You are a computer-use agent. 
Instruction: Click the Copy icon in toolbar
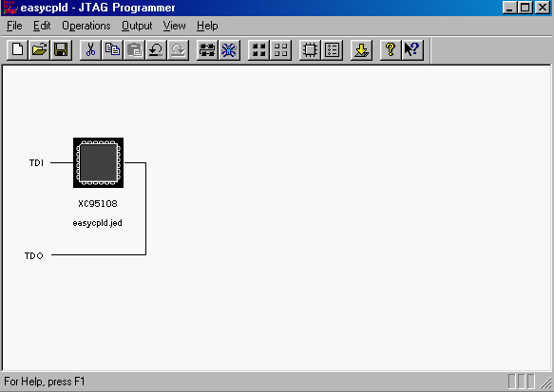(112, 49)
